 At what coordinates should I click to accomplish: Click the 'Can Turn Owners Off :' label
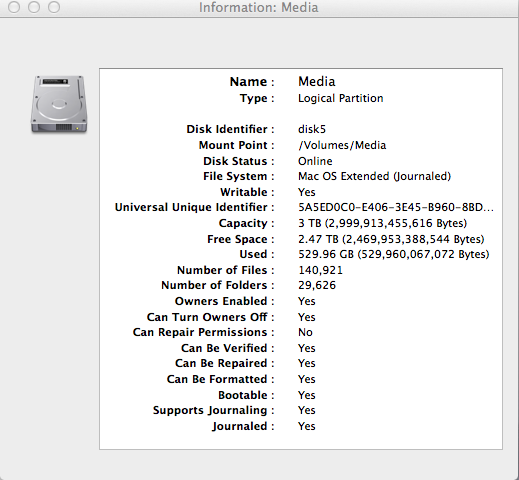click(211, 317)
